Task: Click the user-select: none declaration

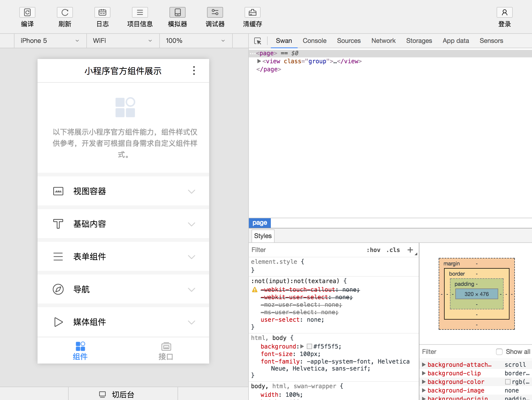Action: pyautogui.click(x=292, y=320)
